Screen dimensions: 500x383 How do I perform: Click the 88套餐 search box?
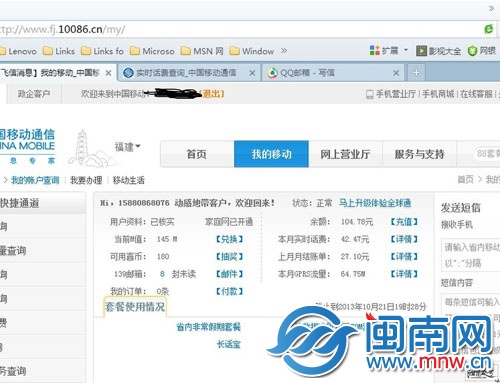[486, 154]
